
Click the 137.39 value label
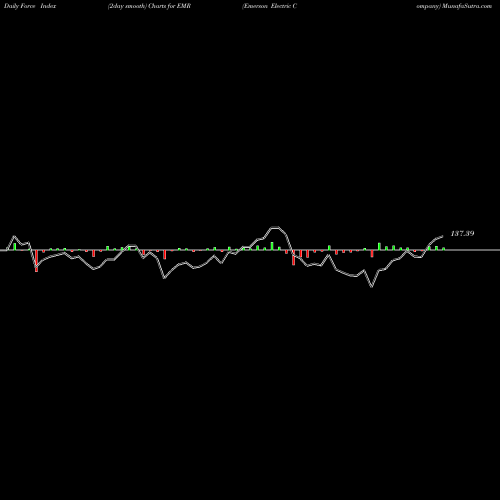462,233
